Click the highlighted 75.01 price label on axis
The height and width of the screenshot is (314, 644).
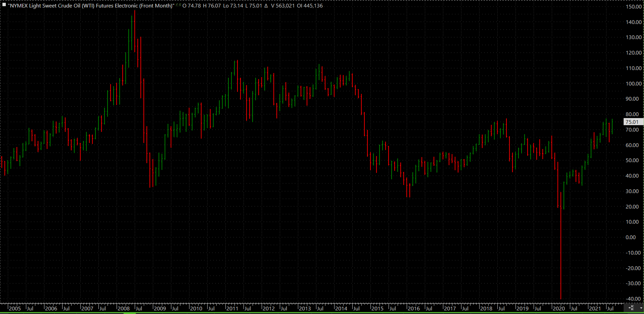point(633,122)
